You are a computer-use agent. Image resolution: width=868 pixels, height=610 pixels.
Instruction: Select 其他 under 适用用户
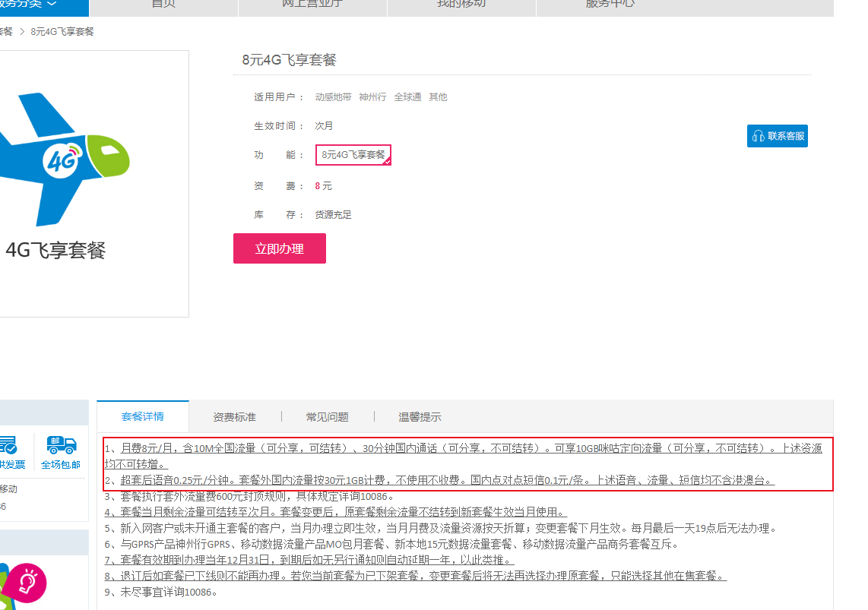[438, 96]
